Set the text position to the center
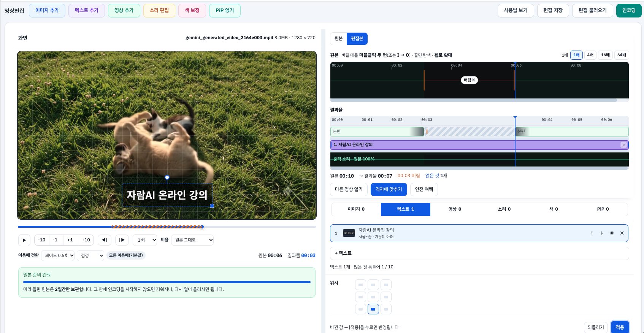The height and width of the screenshot is (333, 644). tap(373, 297)
